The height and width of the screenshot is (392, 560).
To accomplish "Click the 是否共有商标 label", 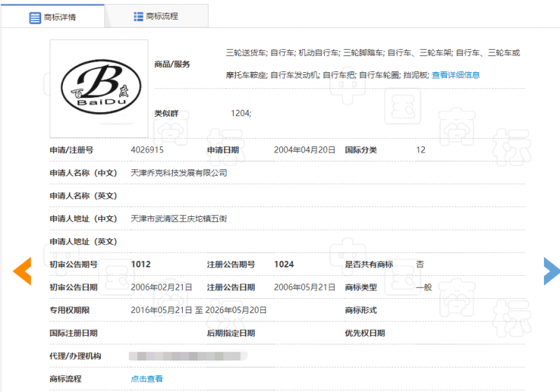I will (369, 264).
